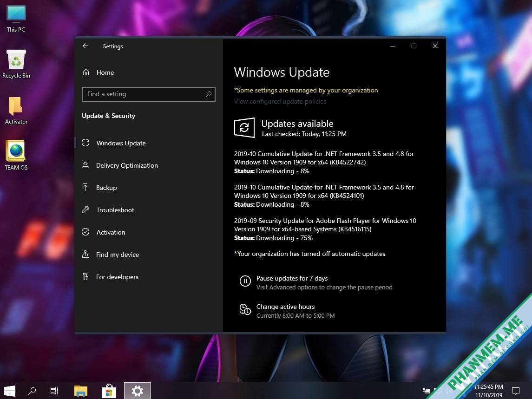Viewport: 532px width, 399px height.
Task: Click Pause updates for 7 days
Action: tap(292, 279)
